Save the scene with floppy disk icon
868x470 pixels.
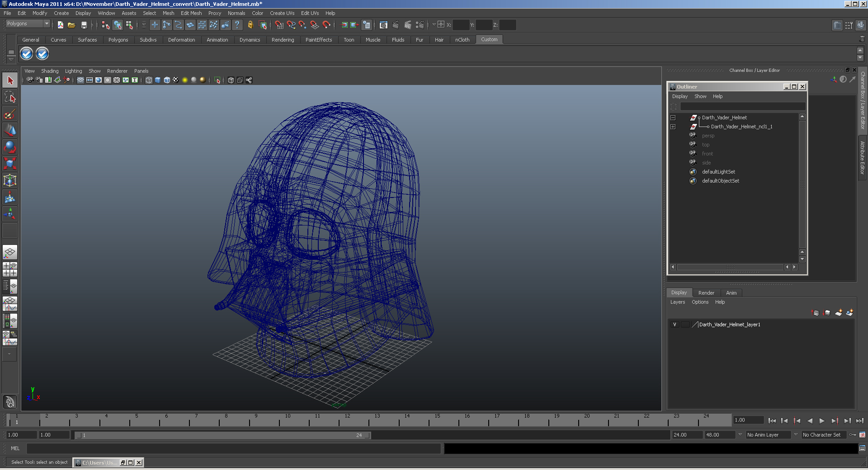pyautogui.click(x=84, y=25)
